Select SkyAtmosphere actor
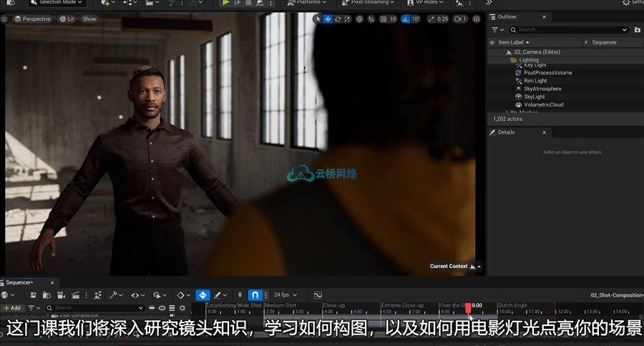This screenshot has height=346, width=644. (542, 89)
